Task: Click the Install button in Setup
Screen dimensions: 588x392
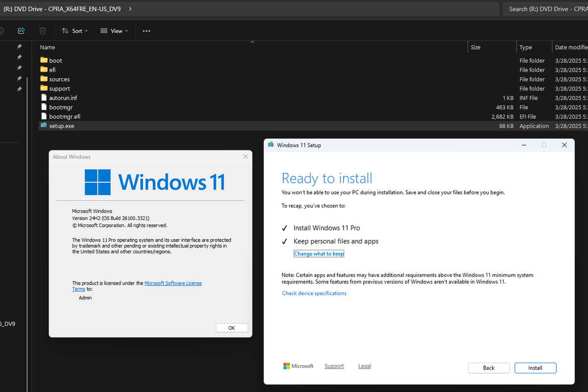Action: (535, 367)
